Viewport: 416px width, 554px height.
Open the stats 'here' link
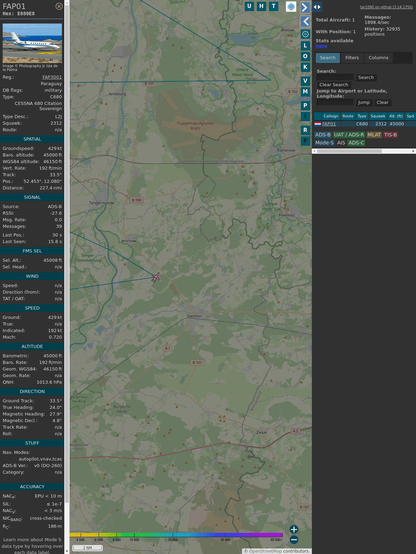tap(321, 46)
